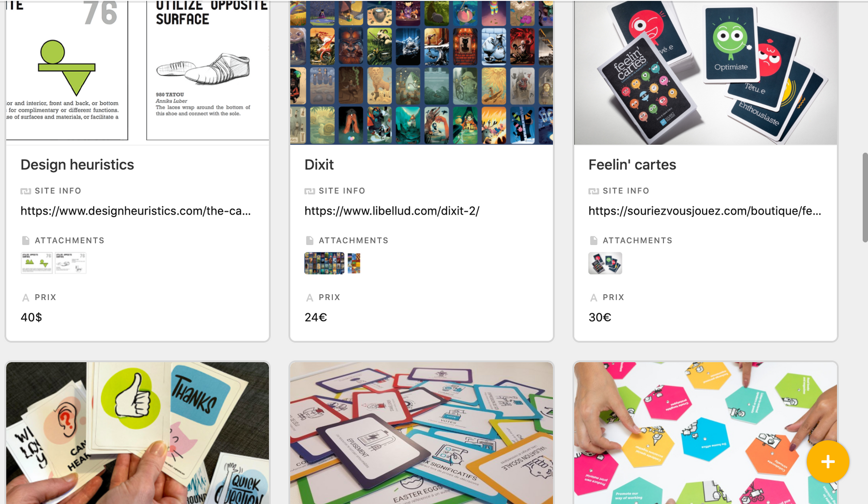Click Site Info icon on Dixit card
Image resolution: width=868 pixels, height=504 pixels.
[x=310, y=191]
